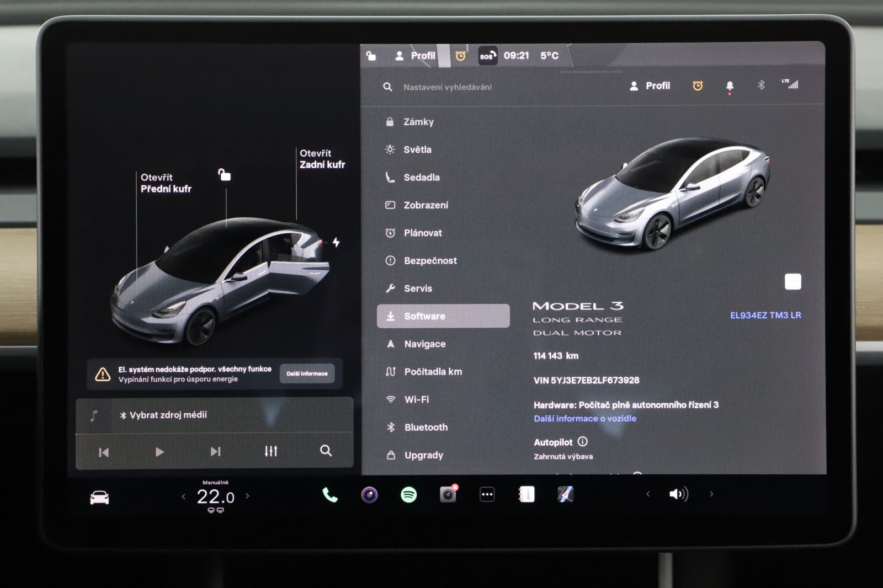Toggle the car lock icon above vehicle
Screen dimensions: 883x588
point(224,175)
